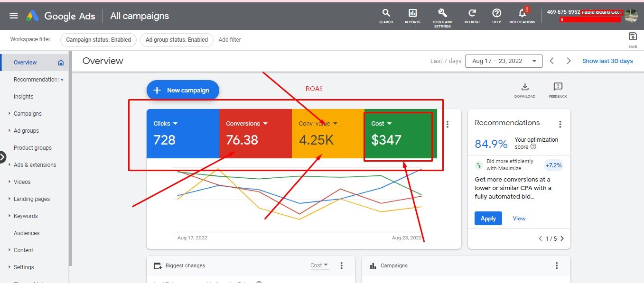Click the Search magnifier icon
Viewport: 644px width, 283px height.
coord(386,13)
